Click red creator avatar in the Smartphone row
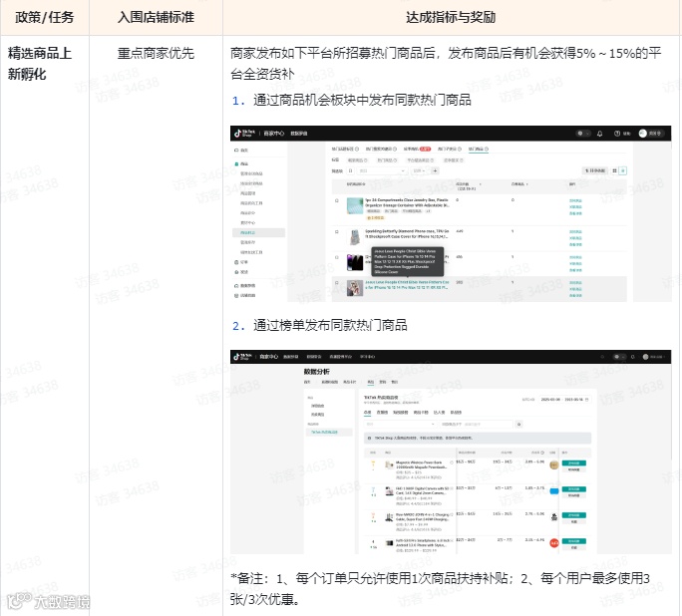 554,543
